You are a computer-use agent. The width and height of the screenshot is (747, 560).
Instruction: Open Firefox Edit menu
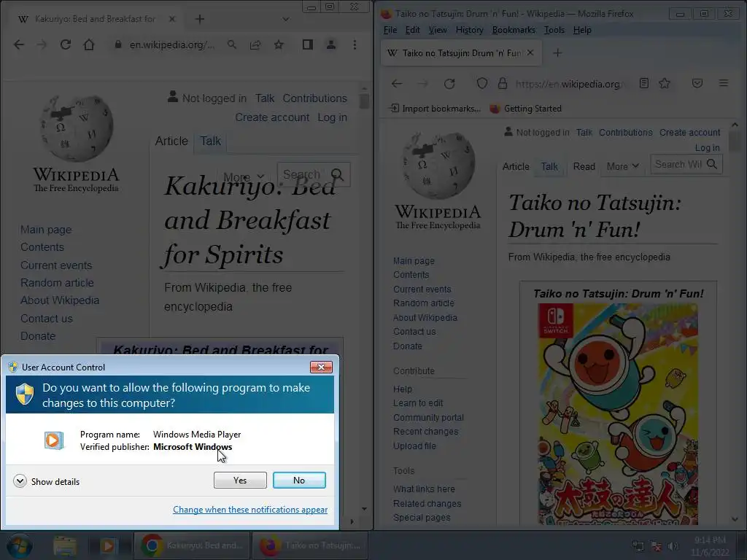point(413,30)
